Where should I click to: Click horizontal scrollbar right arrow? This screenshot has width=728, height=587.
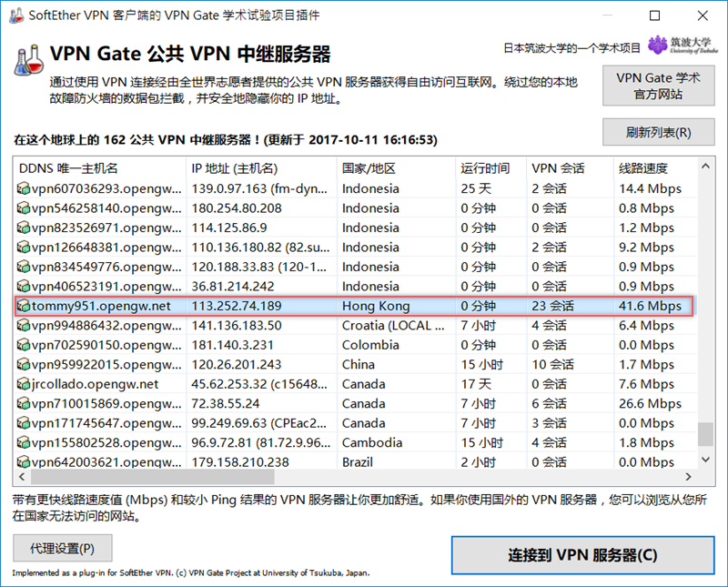[689, 477]
